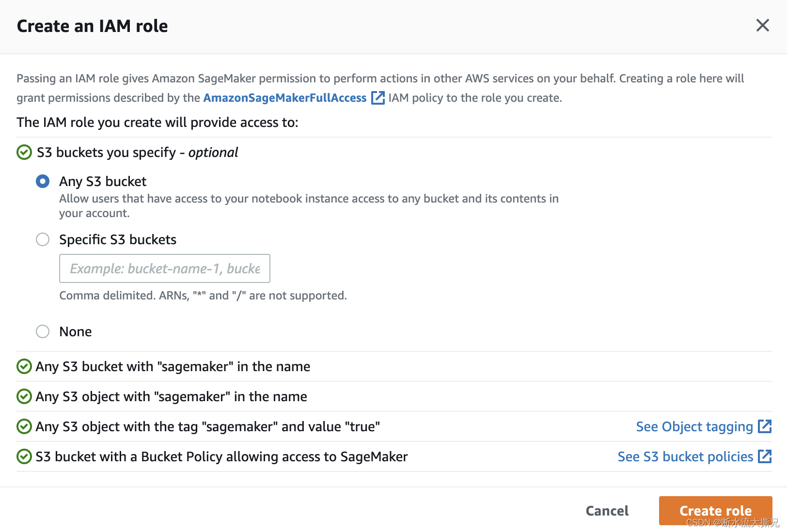Click external-link icon next to Object tagging
Image resolution: width=787 pixels, height=532 pixels.
[765, 426]
